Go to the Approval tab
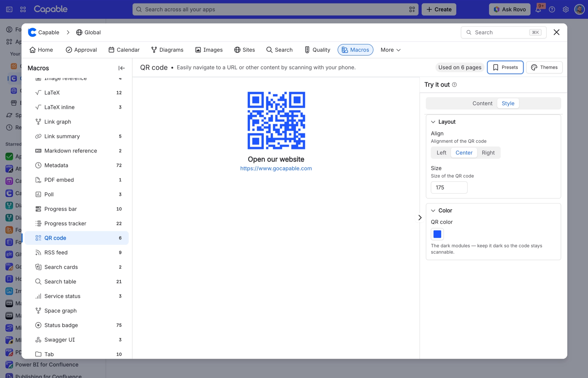Viewport: 588px width, 378px height. (81, 50)
